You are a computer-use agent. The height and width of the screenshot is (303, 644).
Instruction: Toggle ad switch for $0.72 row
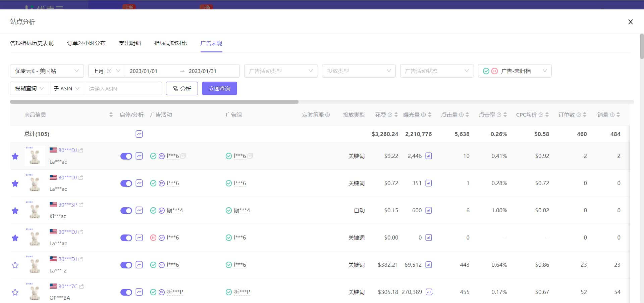(x=126, y=183)
